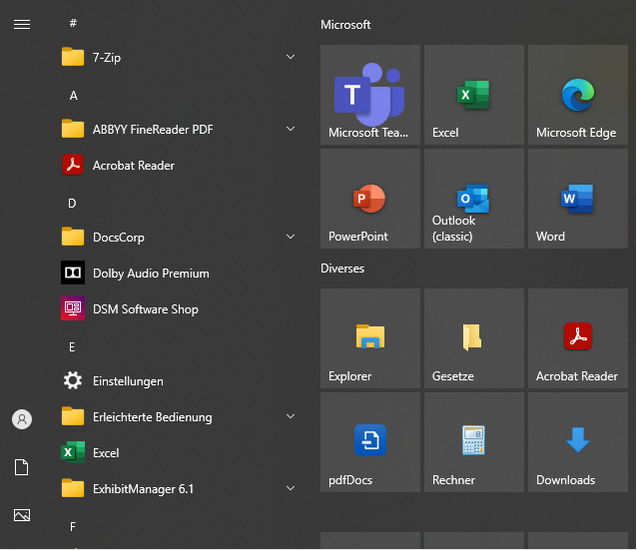This screenshot has height=550, width=637.
Task: Click the Acrobat Reader label in app list
Action: tap(134, 165)
